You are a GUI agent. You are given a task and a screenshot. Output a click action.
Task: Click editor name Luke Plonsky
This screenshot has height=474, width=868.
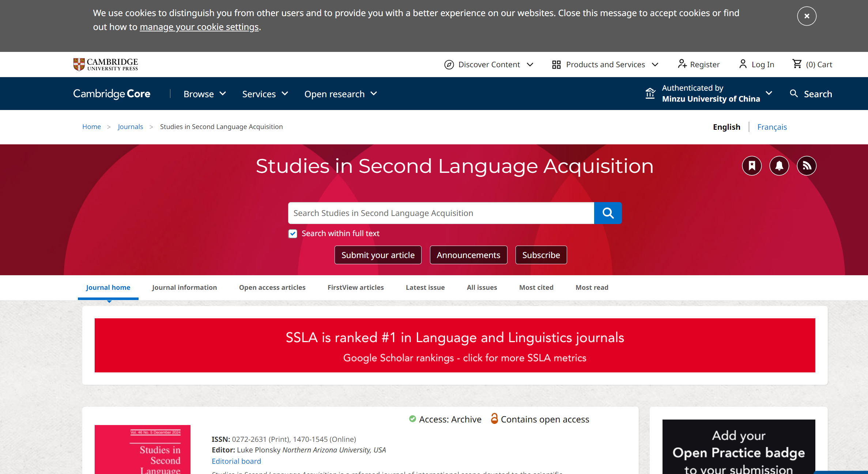click(x=259, y=450)
